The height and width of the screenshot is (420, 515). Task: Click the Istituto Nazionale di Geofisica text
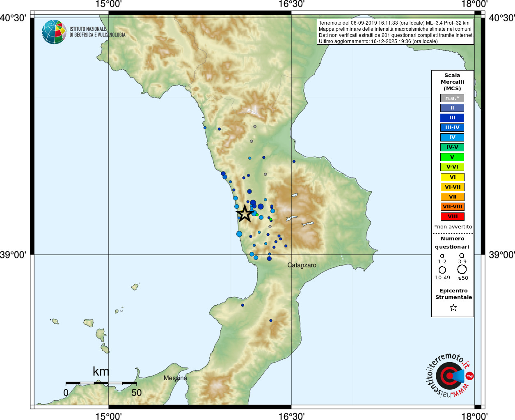pos(97,32)
